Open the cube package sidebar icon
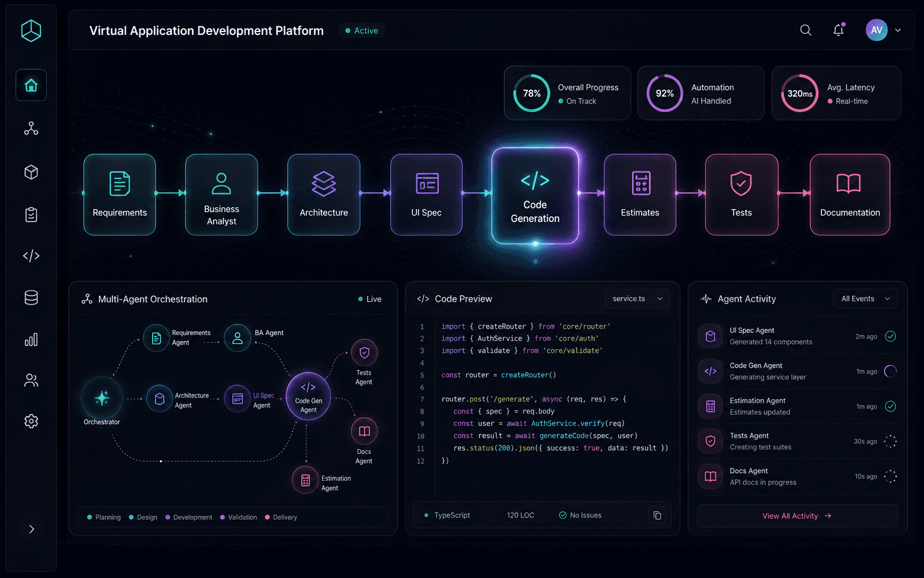924x578 pixels. tap(31, 172)
